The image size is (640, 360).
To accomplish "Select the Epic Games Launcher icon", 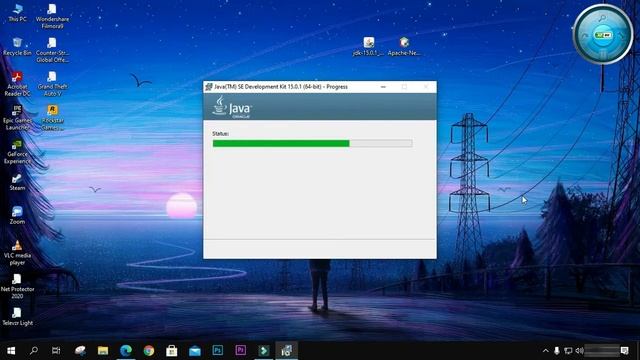I will 17,118.
